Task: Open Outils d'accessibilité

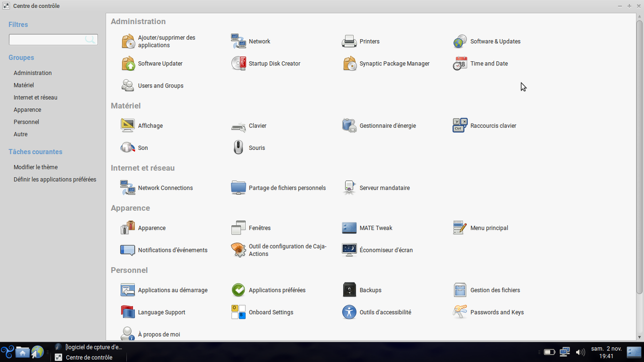Action: pyautogui.click(x=377, y=312)
